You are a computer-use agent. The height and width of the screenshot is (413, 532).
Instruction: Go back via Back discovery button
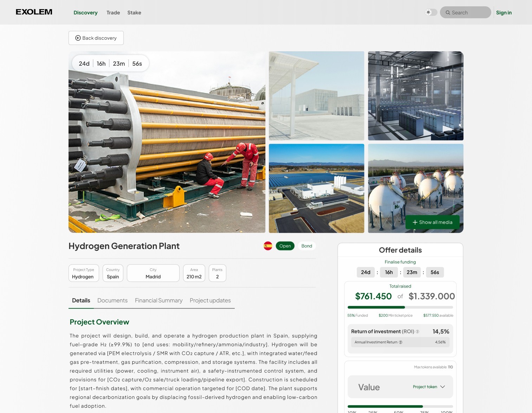96,38
